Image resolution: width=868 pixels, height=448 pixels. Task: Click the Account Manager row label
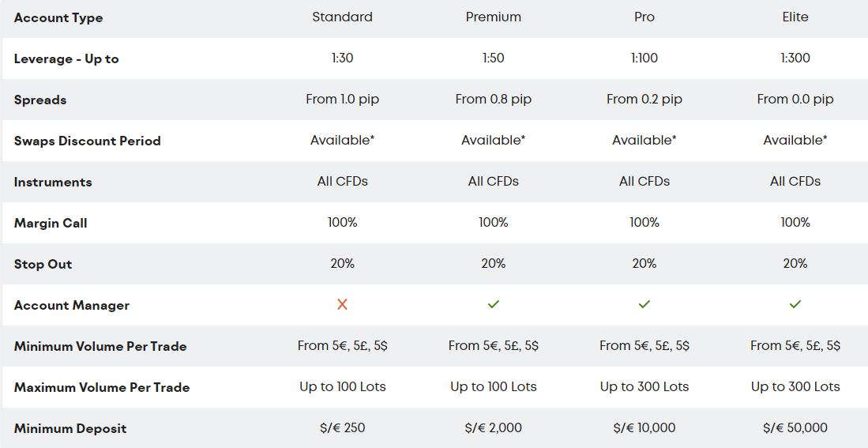point(71,305)
